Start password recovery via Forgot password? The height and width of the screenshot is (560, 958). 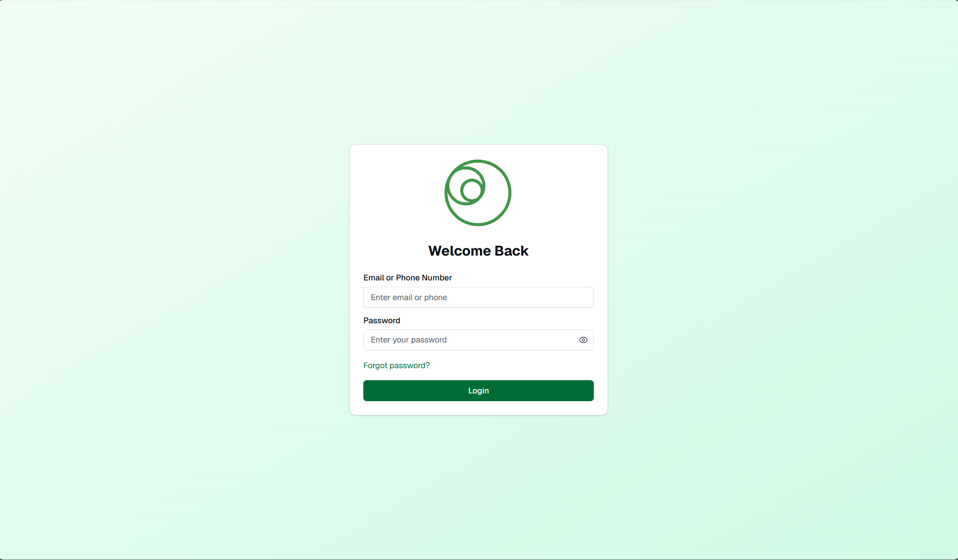(396, 365)
